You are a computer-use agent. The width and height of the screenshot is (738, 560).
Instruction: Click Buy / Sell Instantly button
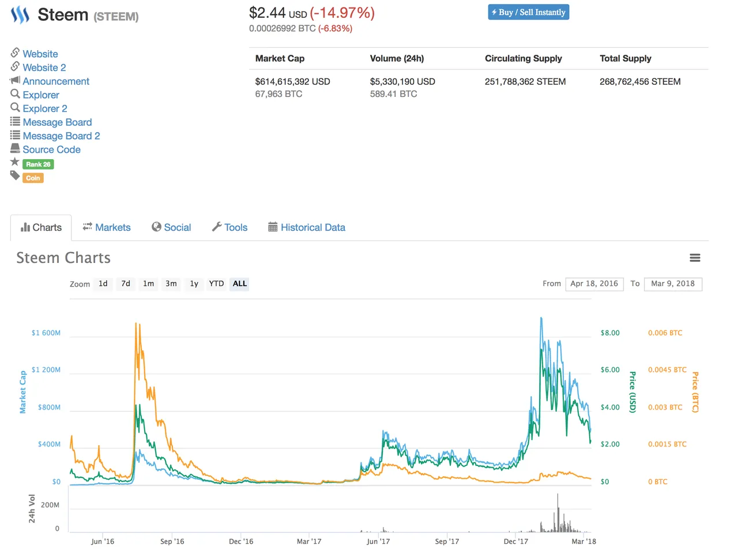point(529,12)
